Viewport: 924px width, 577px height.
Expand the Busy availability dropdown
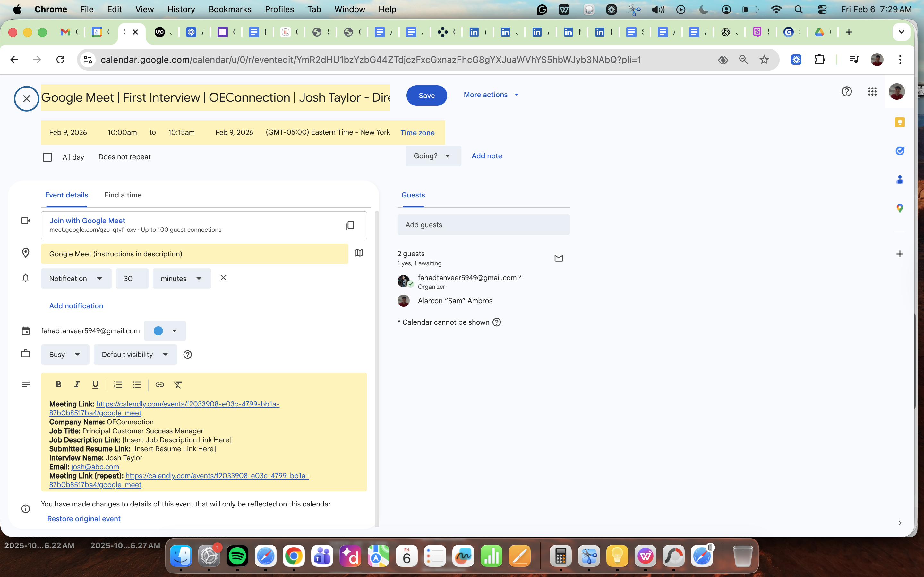[65, 355]
